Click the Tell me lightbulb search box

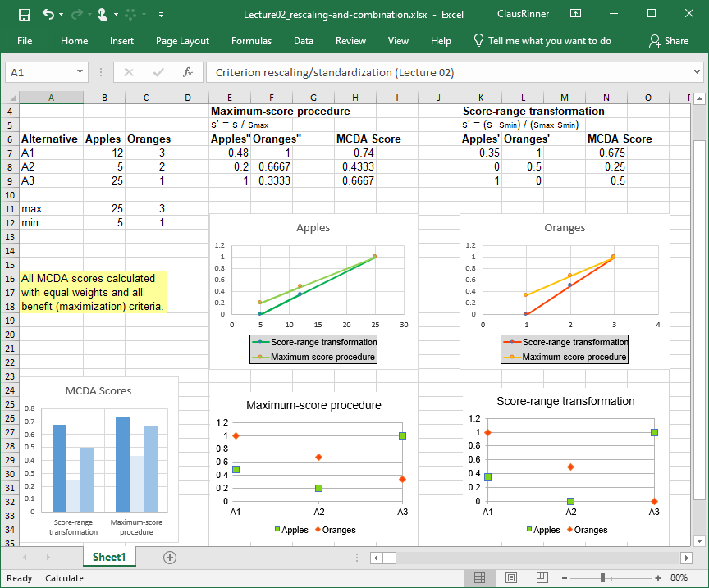[x=542, y=41]
